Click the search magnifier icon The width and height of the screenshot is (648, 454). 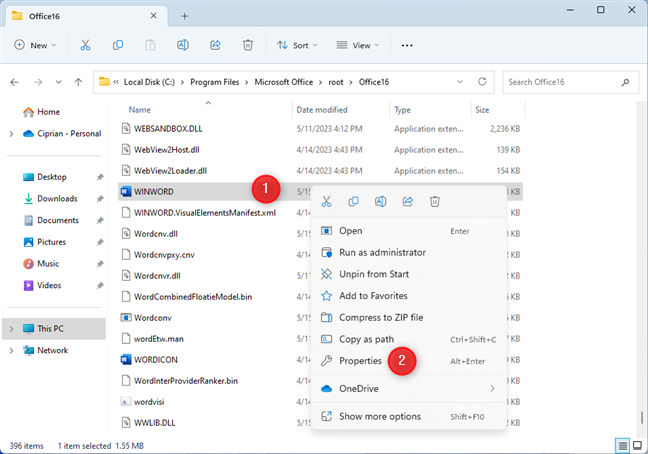click(x=625, y=82)
